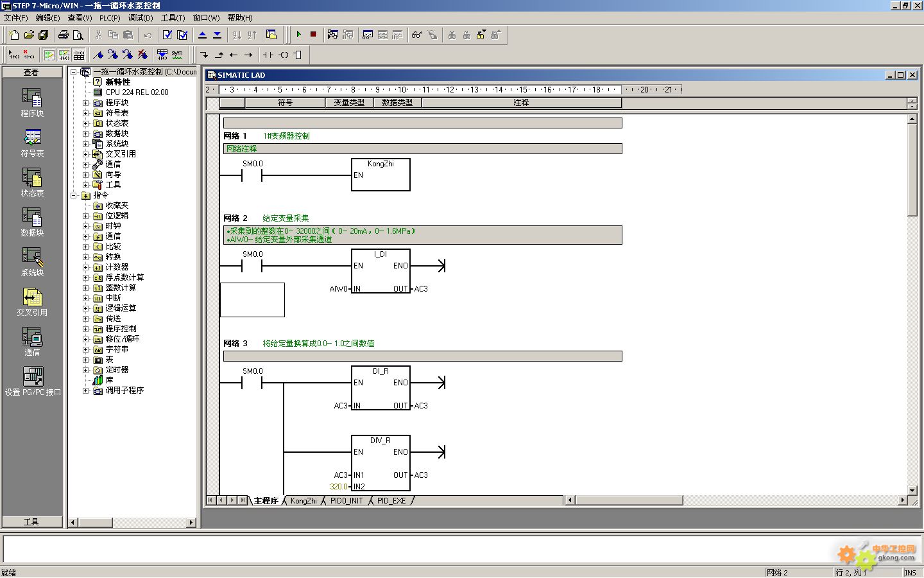Click the line right arrow icon
Viewport: 924px width, 578px height.
click(x=248, y=55)
